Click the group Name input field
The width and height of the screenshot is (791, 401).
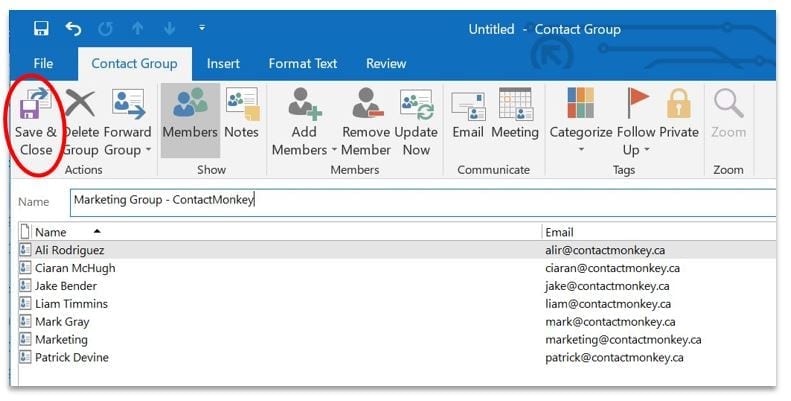423,203
